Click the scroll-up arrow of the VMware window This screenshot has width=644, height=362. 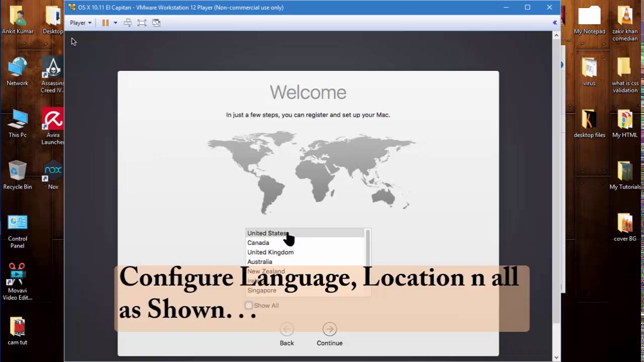[556, 35]
